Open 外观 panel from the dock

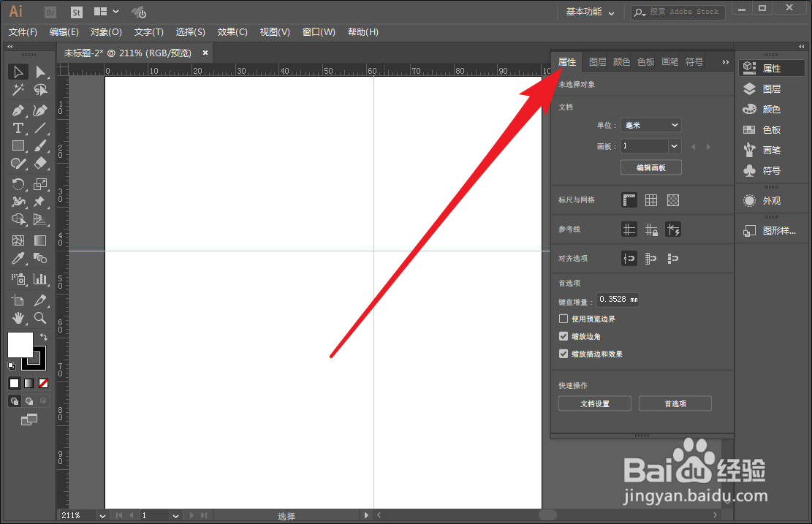click(x=772, y=201)
